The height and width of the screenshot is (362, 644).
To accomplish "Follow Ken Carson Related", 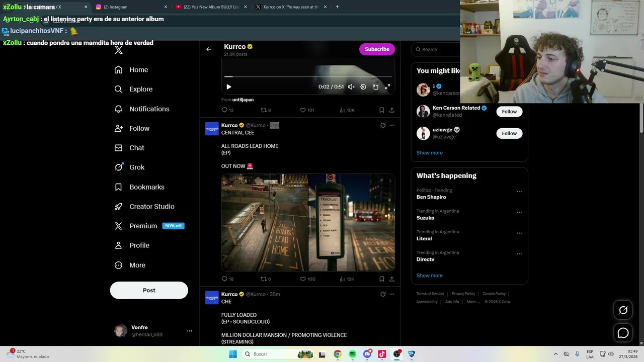I will click(509, 112).
